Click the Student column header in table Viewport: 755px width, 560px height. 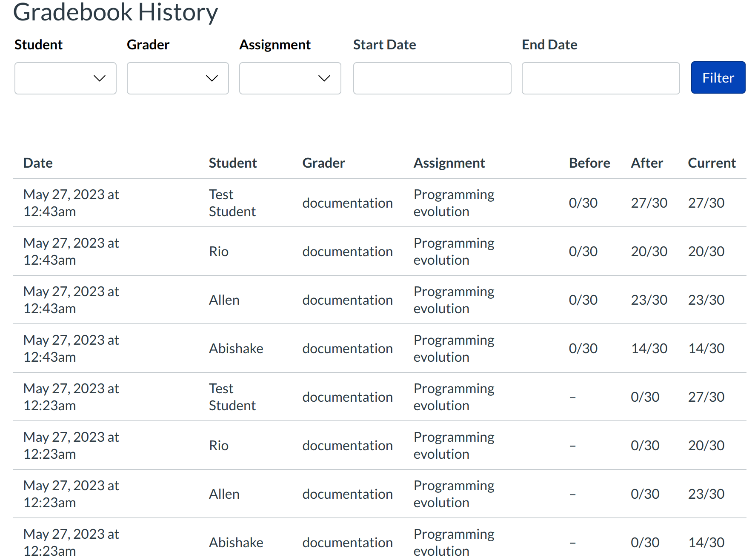click(232, 163)
